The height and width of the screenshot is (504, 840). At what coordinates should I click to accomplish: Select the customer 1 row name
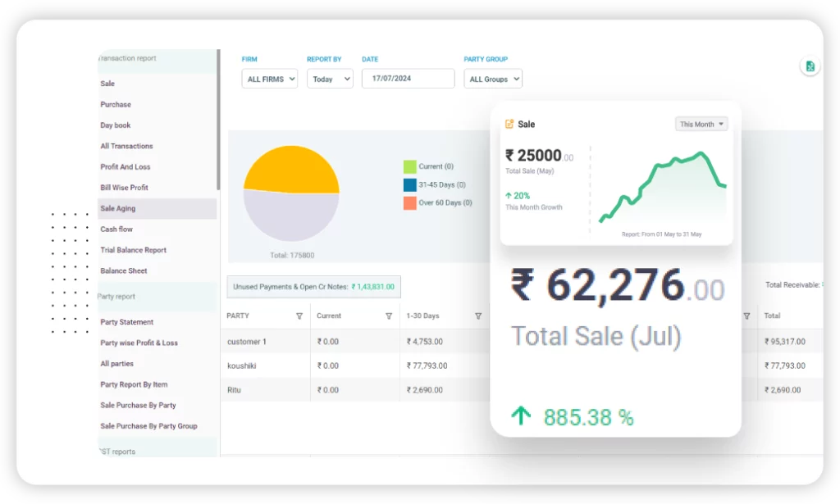[x=246, y=342]
